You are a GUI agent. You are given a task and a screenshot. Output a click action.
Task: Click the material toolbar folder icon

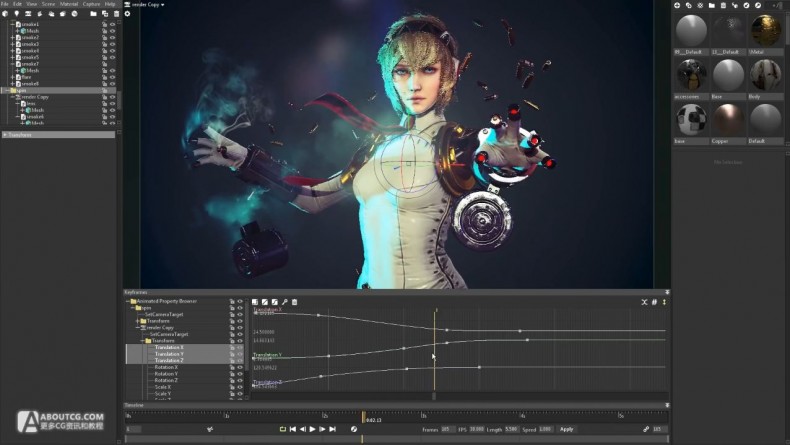click(711, 5)
